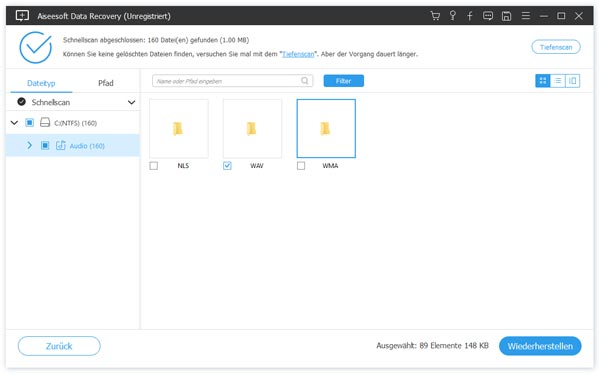Click the WMA folder name label
600x374 pixels.
[x=330, y=166]
